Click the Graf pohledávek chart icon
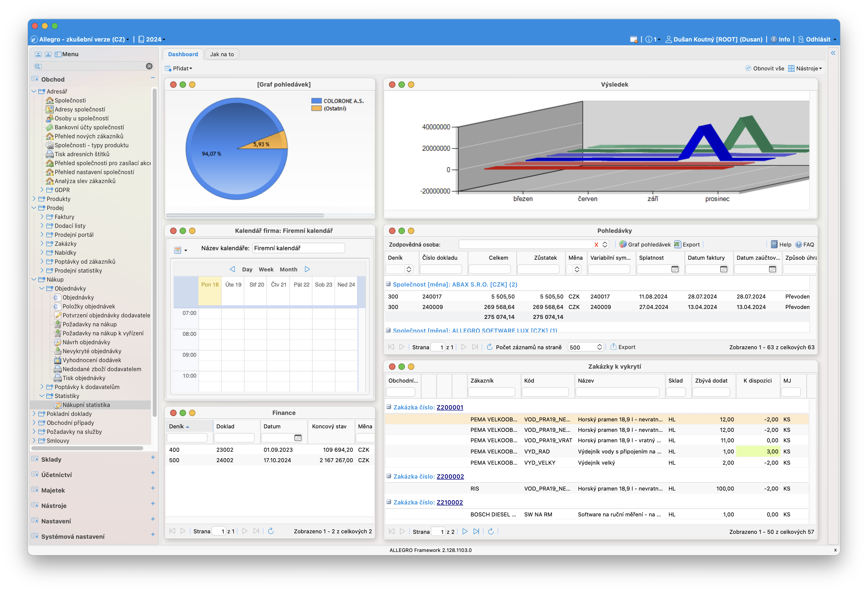 tap(623, 244)
